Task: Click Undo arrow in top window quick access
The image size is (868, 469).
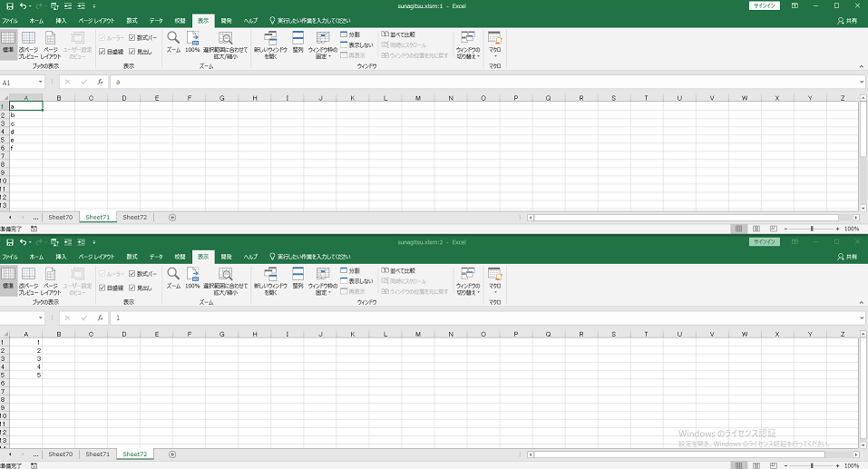Action: point(23,6)
